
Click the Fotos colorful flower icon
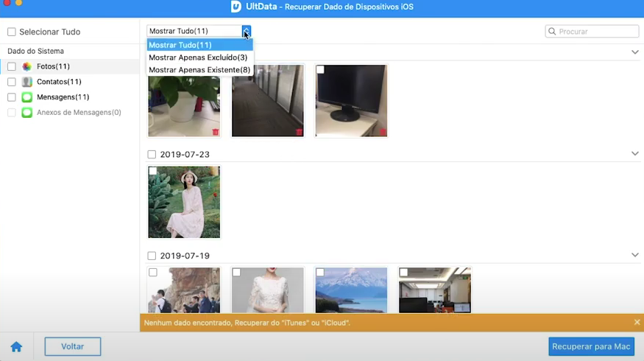[x=27, y=67]
